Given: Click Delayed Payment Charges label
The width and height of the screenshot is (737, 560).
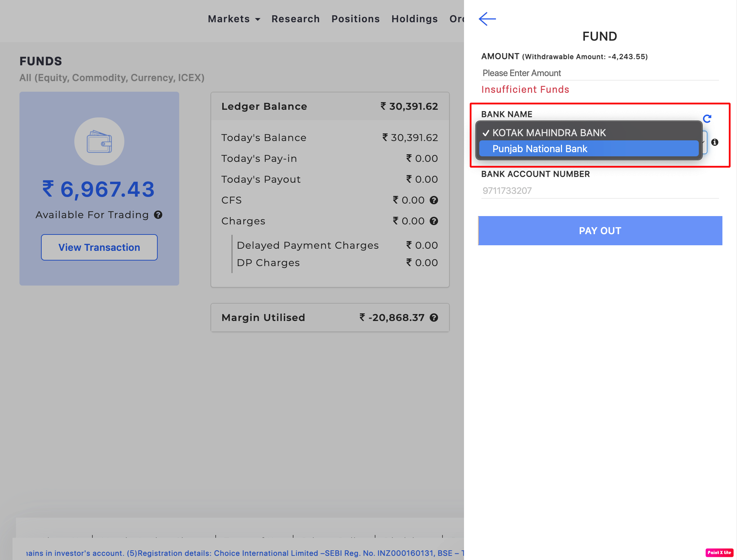Looking at the screenshot, I should 308,245.
